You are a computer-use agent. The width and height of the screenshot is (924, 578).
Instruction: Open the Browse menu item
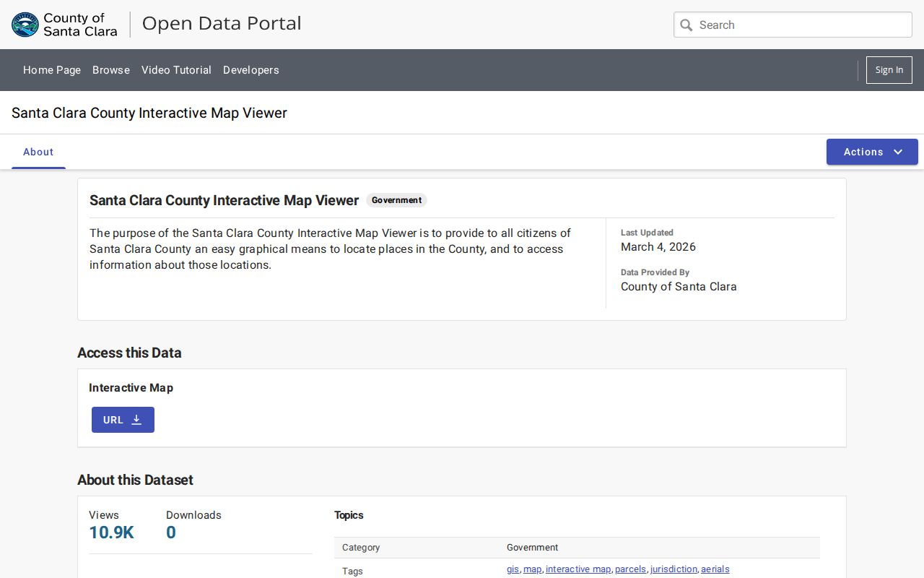point(111,70)
